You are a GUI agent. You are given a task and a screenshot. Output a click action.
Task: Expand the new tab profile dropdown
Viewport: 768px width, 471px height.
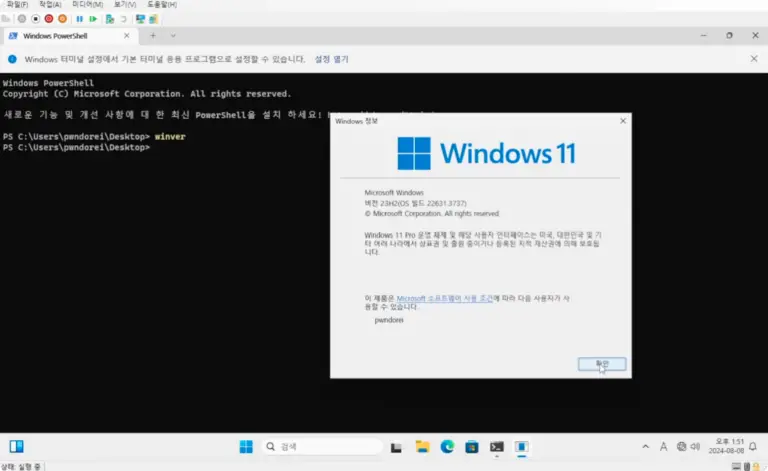172,35
